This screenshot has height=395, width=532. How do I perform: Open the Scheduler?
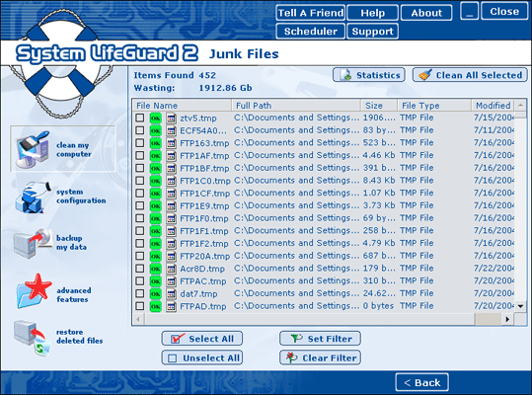[x=311, y=32]
